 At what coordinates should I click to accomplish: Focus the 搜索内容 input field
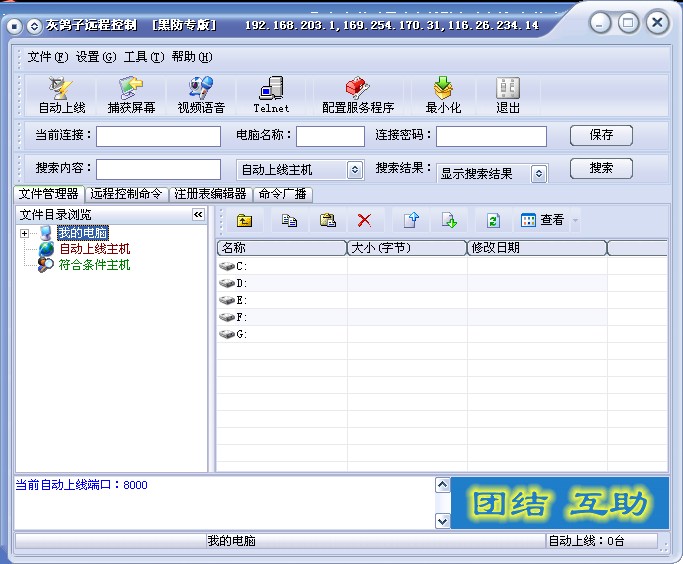click(158, 169)
